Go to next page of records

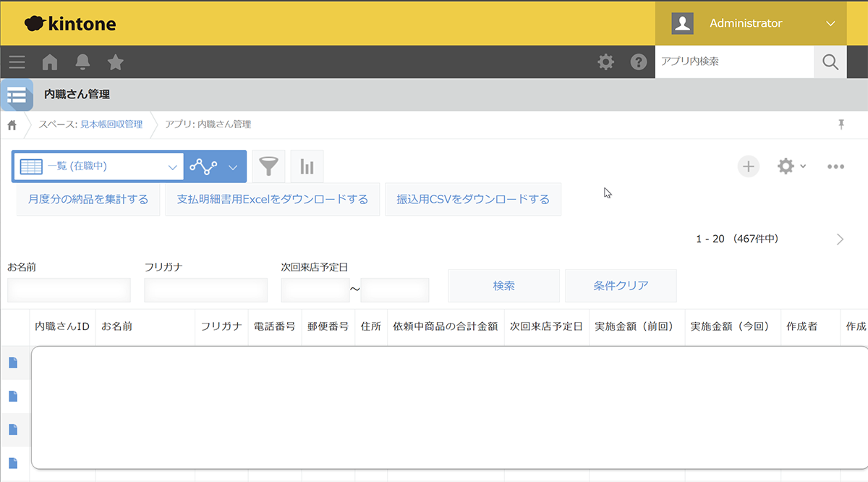[840, 240]
